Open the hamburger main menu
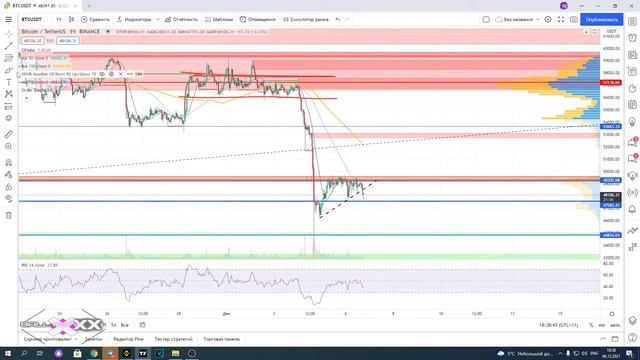640x360 pixels. click(x=9, y=20)
